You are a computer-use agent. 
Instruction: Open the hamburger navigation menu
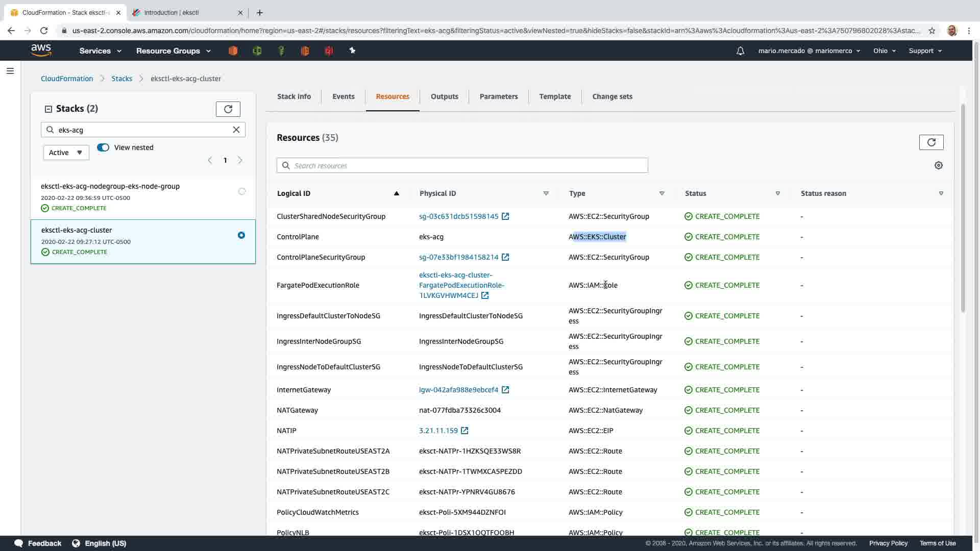pos(10,71)
